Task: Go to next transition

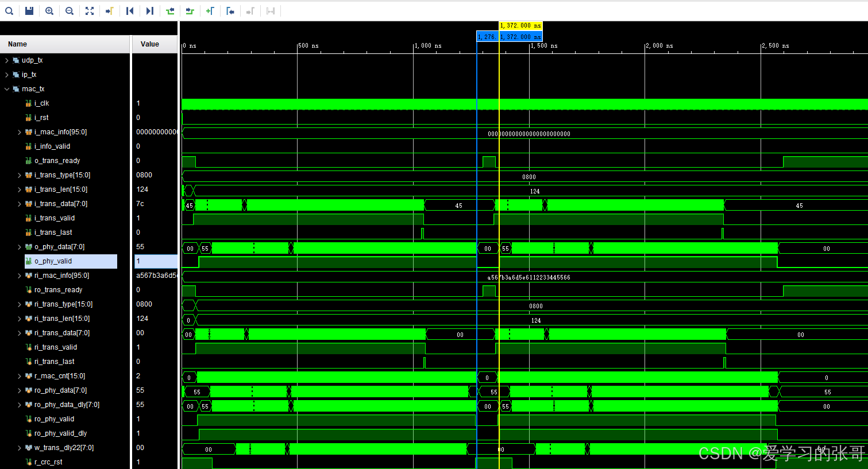Action: coord(190,11)
